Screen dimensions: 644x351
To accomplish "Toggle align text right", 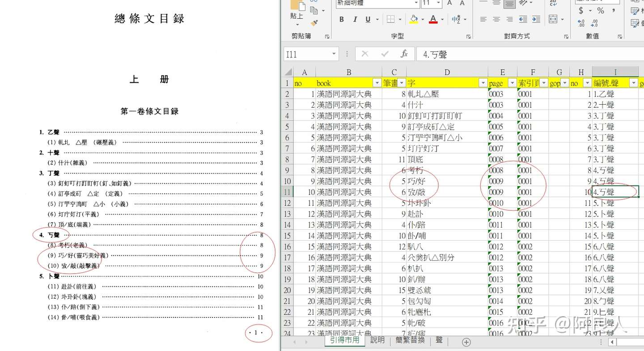I will (x=509, y=19).
